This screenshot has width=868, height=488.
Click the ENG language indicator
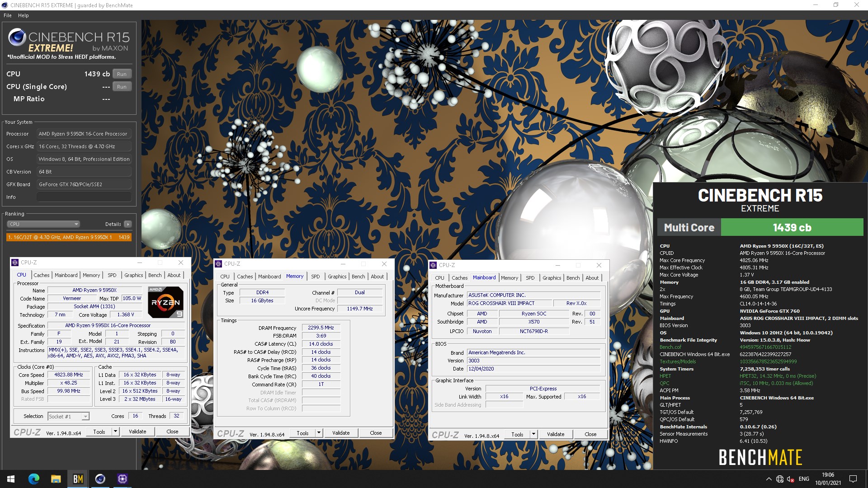tap(804, 479)
